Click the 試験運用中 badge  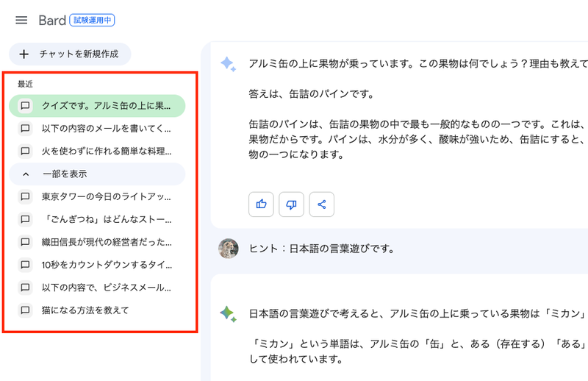(x=93, y=21)
